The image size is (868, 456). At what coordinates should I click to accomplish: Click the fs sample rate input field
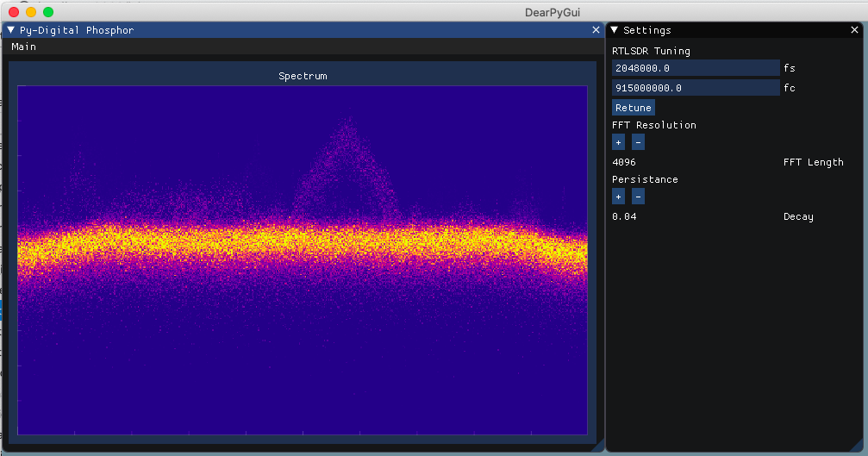(696, 68)
